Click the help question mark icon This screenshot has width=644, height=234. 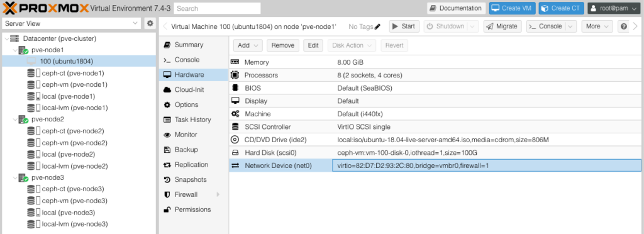tap(624, 26)
